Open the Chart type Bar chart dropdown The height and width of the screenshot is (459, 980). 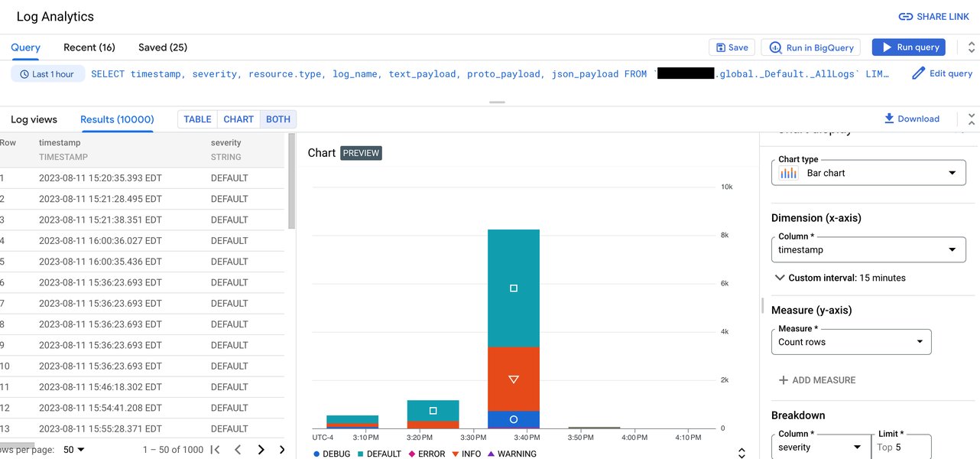[x=868, y=173]
